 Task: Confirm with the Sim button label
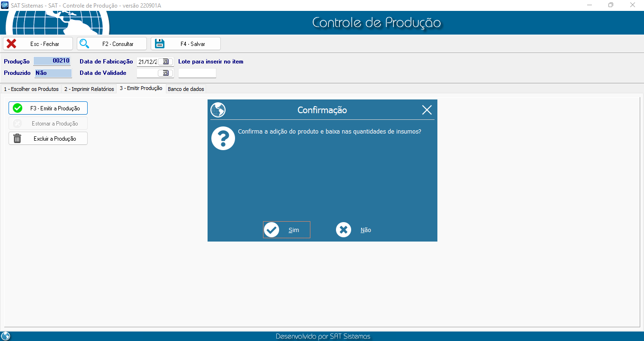pos(294,230)
